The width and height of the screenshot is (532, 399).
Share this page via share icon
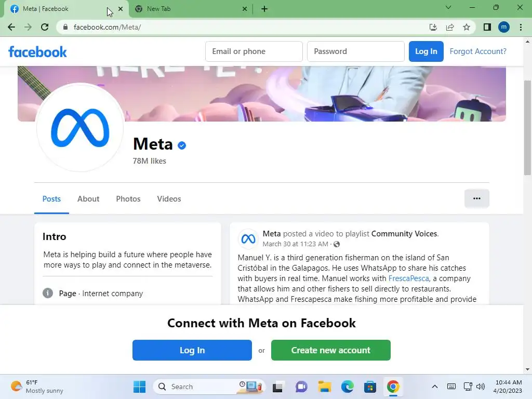coord(450,27)
